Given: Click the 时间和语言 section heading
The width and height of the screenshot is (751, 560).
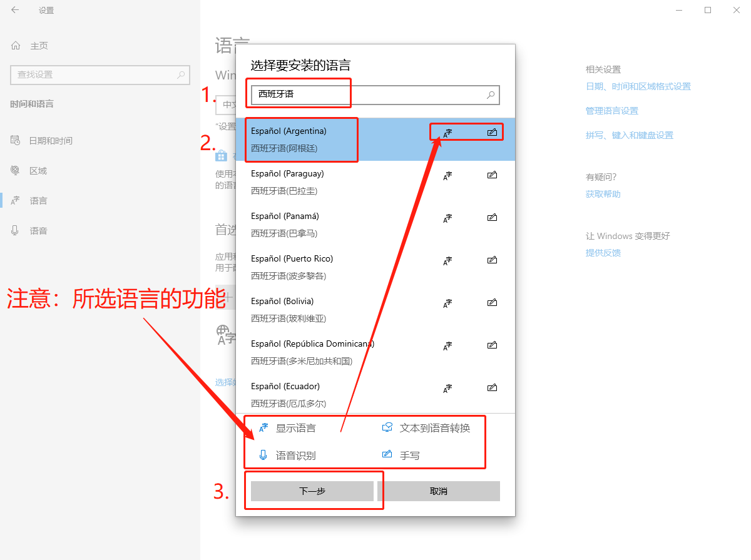Looking at the screenshot, I should coord(32,104).
